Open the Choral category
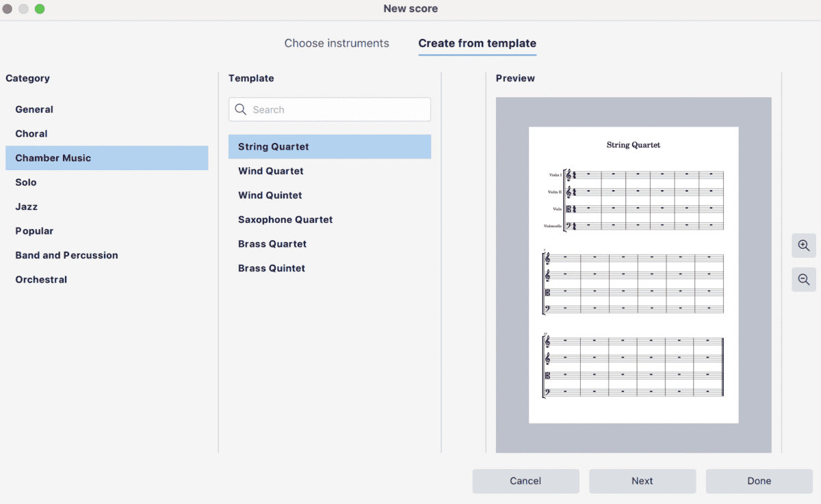The image size is (821, 504). [31, 133]
